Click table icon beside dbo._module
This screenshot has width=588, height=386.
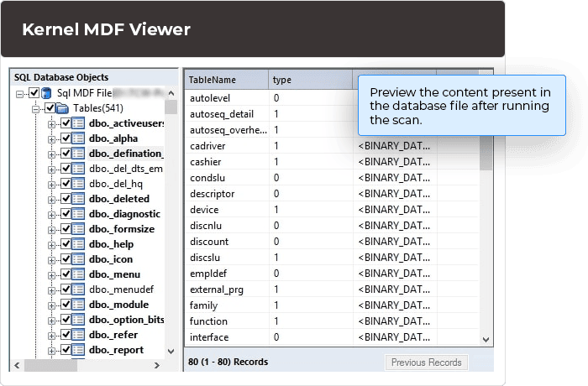pyautogui.click(x=78, y=305)
